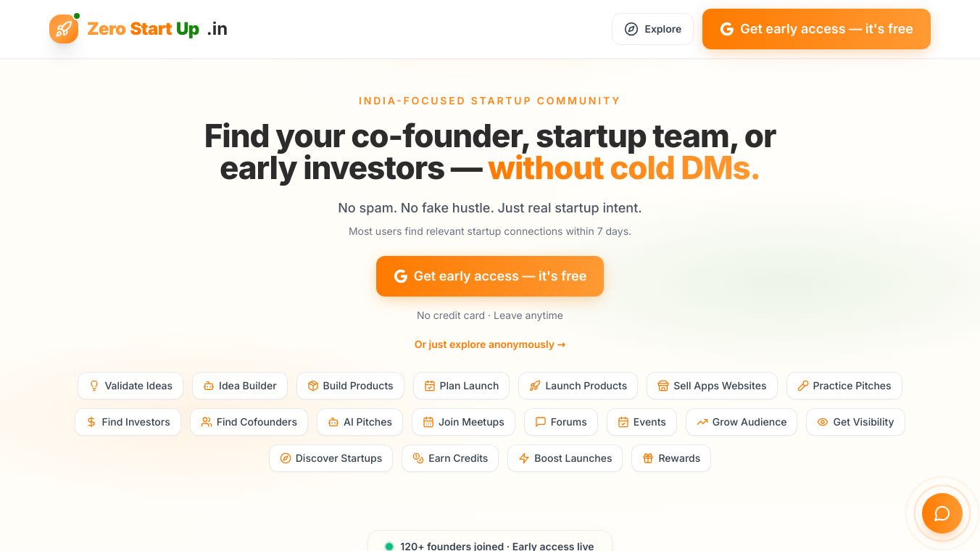Open the chat widget bubble icon
Screen dimensions: 980x551
pos(942,513)
